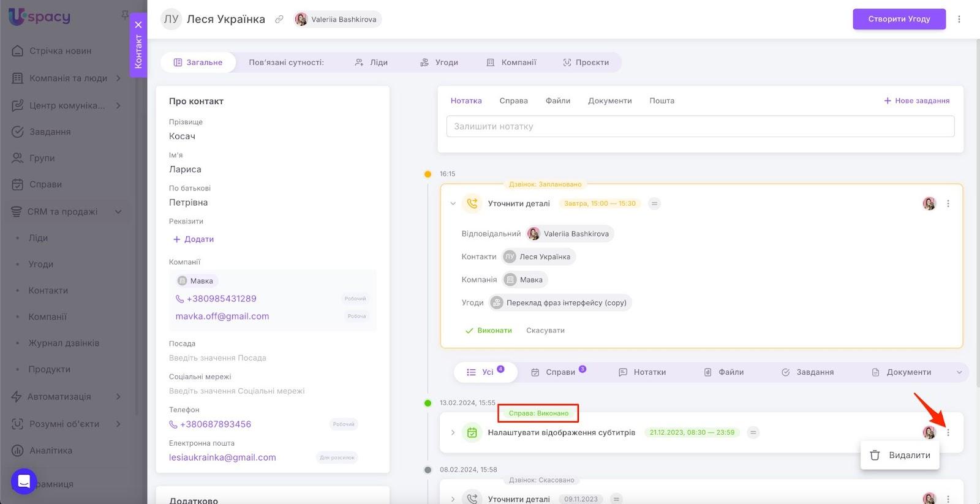Click the mavka.off@gmail.com email link

[x=222, y=316]
